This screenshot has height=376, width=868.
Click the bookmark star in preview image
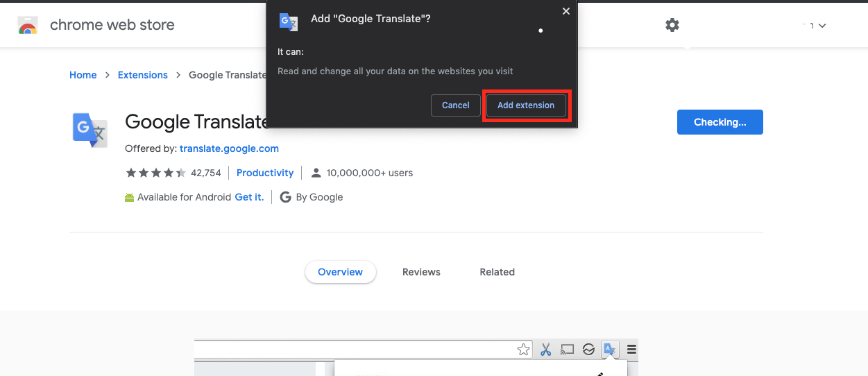(524, 350)
